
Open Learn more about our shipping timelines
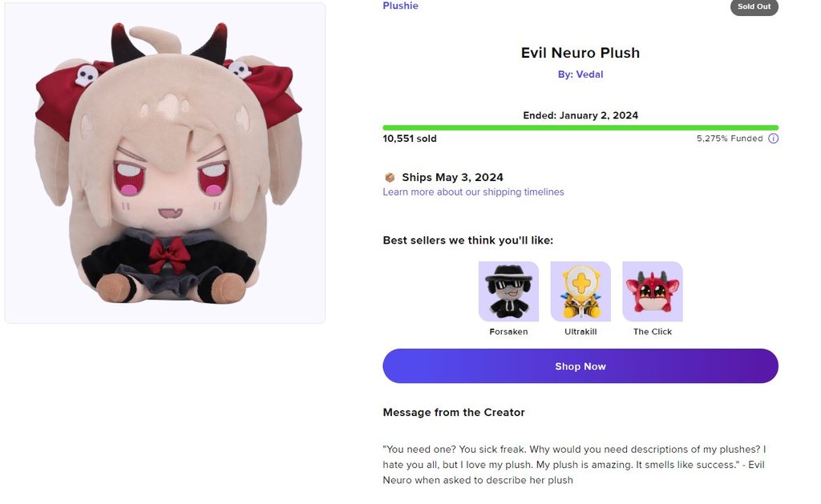tap(473, 192)
